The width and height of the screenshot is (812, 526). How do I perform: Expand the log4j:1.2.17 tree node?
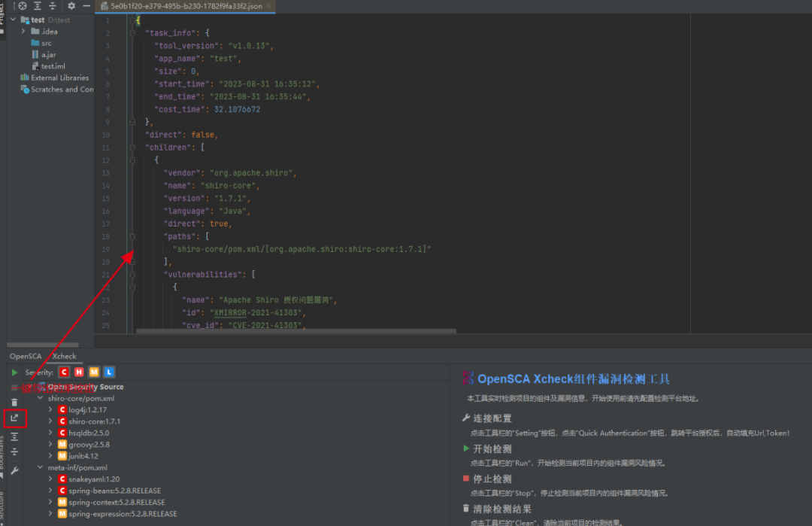(50, 410)
